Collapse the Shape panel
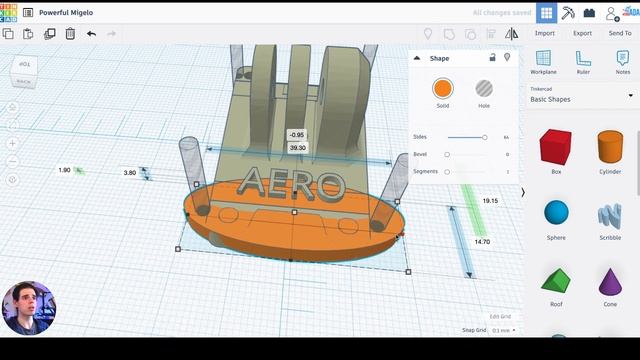Screen dimensions: 640x360 point(417,58)
